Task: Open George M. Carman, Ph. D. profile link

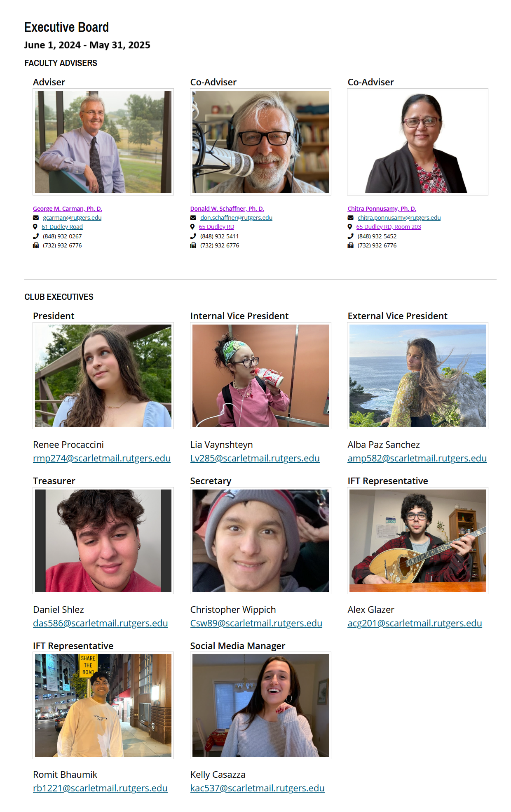Action: [x=68, y=209]
